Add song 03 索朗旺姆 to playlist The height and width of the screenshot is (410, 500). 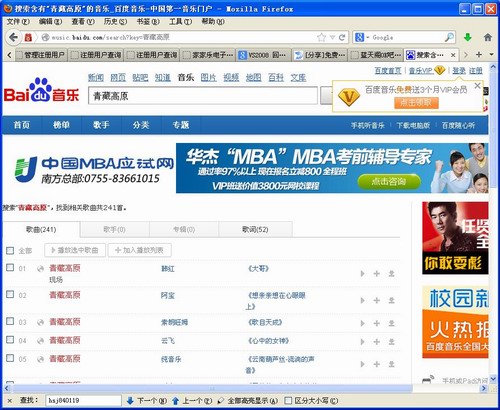(377, 323)
